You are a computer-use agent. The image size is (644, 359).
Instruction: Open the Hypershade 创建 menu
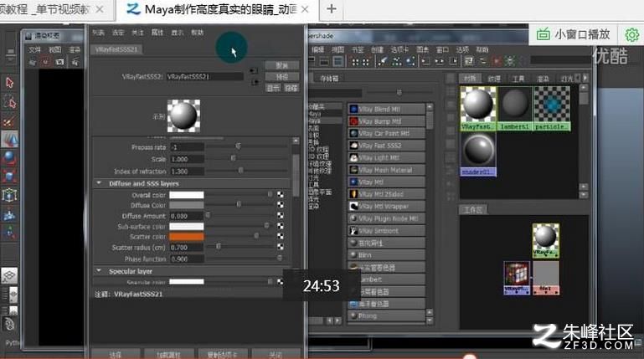click(377, 49)
